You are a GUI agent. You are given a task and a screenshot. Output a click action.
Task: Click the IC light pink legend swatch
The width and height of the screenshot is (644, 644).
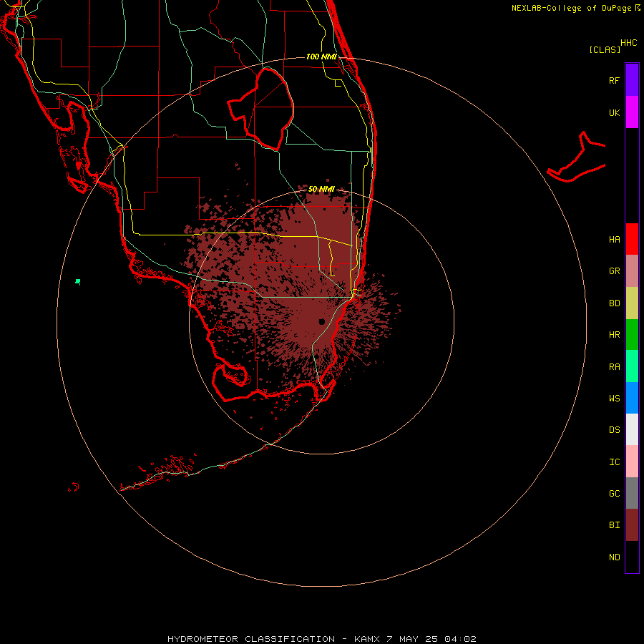pos(632,462)
